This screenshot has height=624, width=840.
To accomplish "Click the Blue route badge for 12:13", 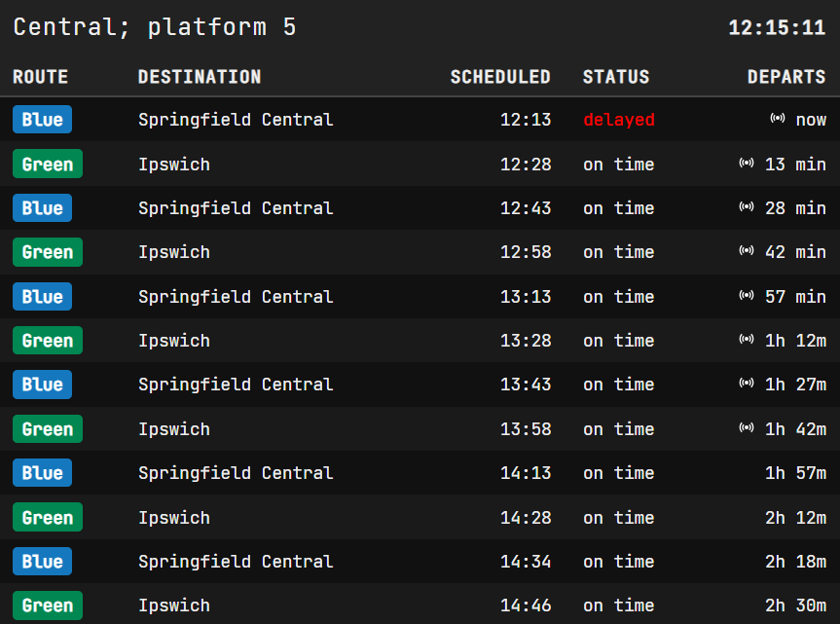I will tap(42, 120).
